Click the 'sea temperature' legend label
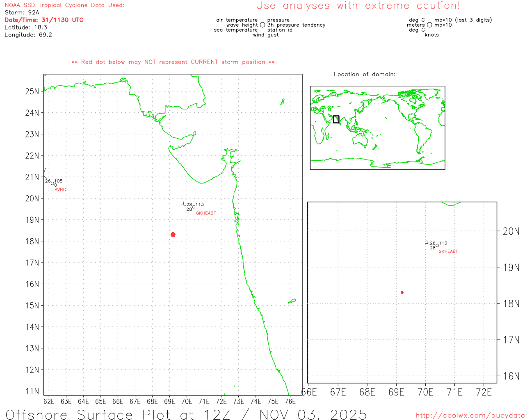The image size is (525, 420). (236, 30)
